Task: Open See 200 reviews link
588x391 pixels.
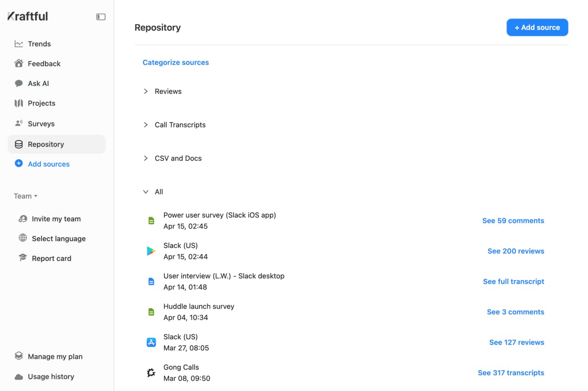Action: click(516, 251)
